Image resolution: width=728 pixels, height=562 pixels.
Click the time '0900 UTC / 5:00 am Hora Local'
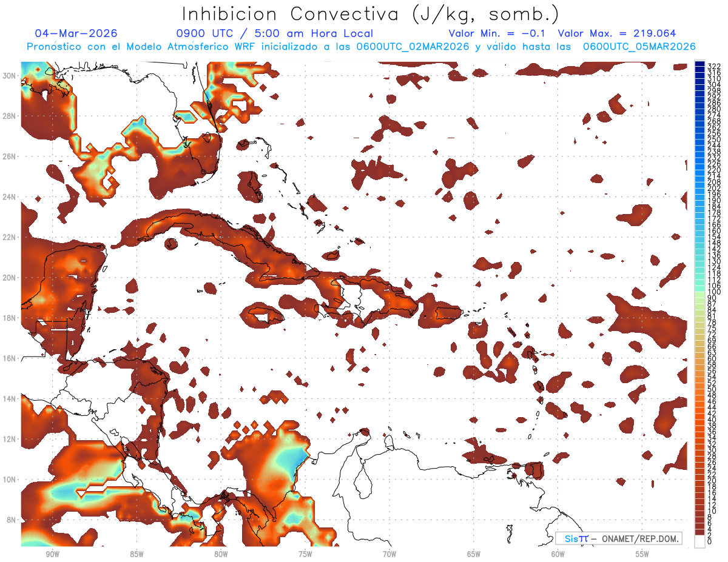274,33
